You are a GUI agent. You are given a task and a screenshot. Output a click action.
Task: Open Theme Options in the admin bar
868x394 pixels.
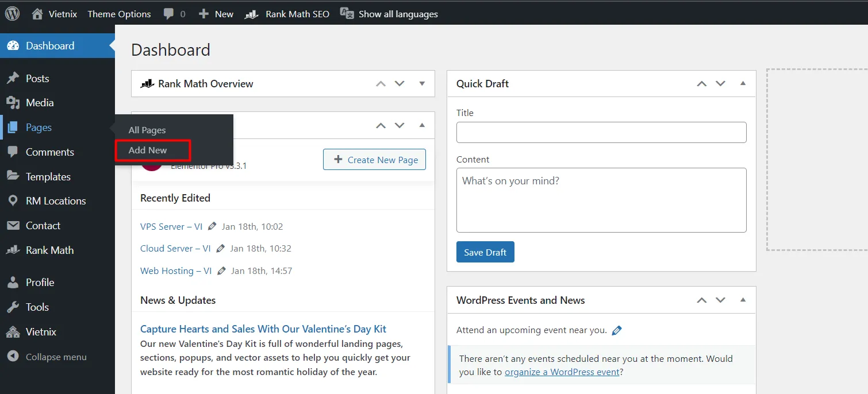point(119,13)
